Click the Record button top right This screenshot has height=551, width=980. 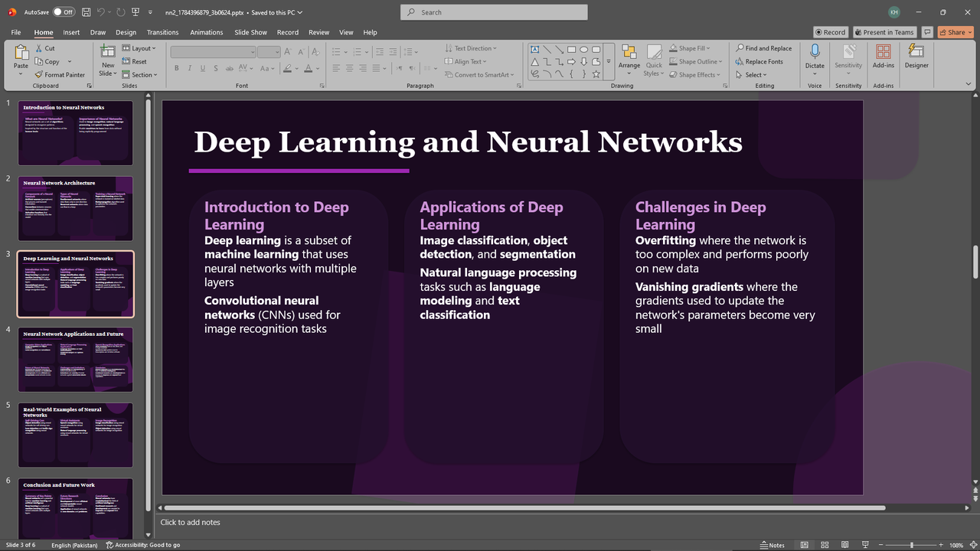click(x=831, y=32)
